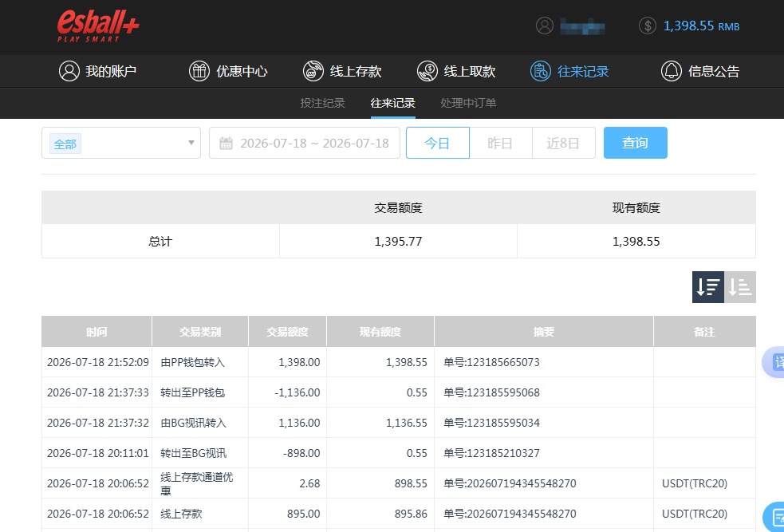Select the 由PP钱包转入 row type

192,362
